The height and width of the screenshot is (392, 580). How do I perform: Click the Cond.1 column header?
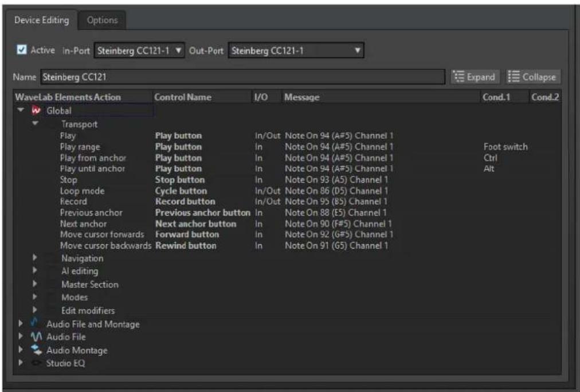point(496,97)
